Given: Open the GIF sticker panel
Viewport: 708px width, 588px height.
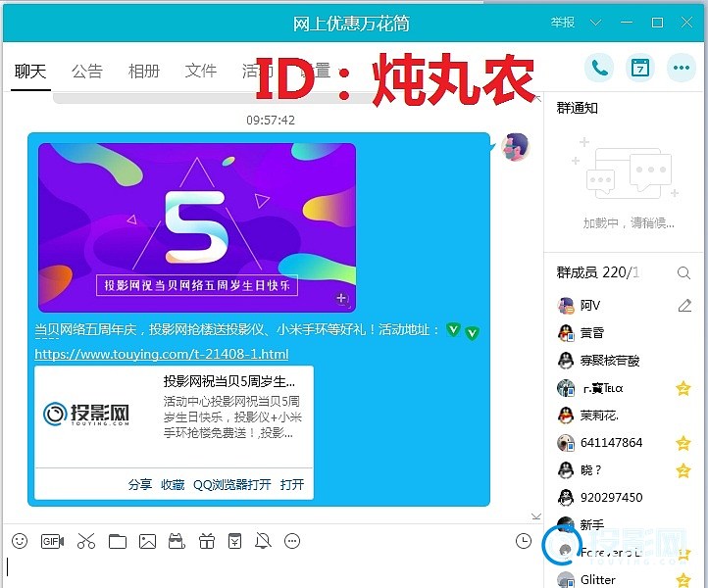Looking at the screenshot, I should [x=52, y=541].
